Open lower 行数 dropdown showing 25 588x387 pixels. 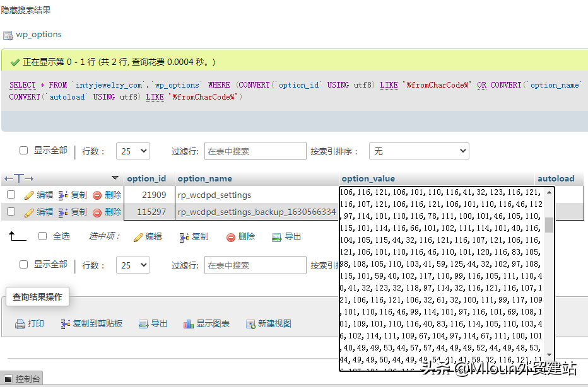point(133,265)
